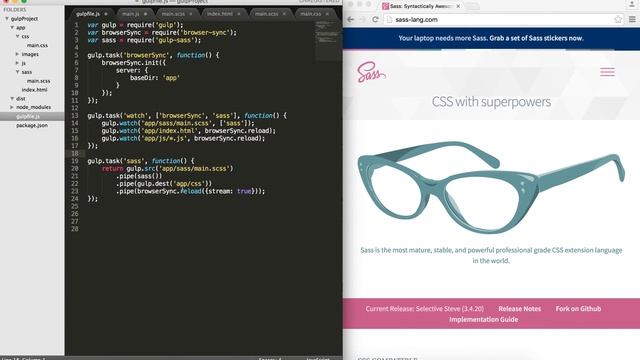This screenshot has height=360, width=640.
Task: Collapse the sass folder arrow
Action: (18, 72)
